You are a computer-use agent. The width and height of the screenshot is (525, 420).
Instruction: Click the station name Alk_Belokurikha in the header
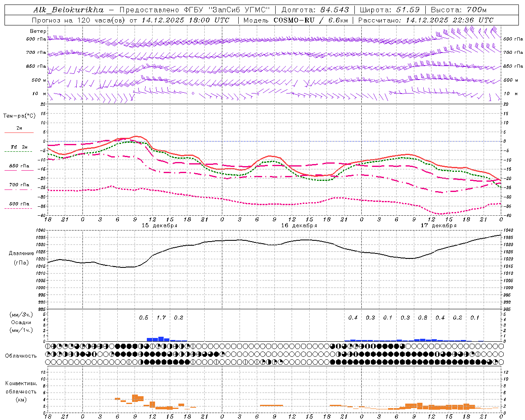pos(68,10)
